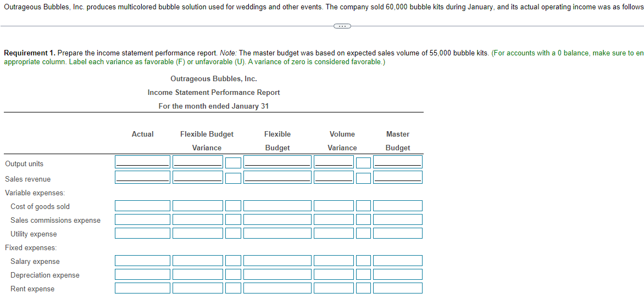Select Depreciation expense volume variance F/U box
The height and width of the screenshot is (299, 644).
[363, 274]
